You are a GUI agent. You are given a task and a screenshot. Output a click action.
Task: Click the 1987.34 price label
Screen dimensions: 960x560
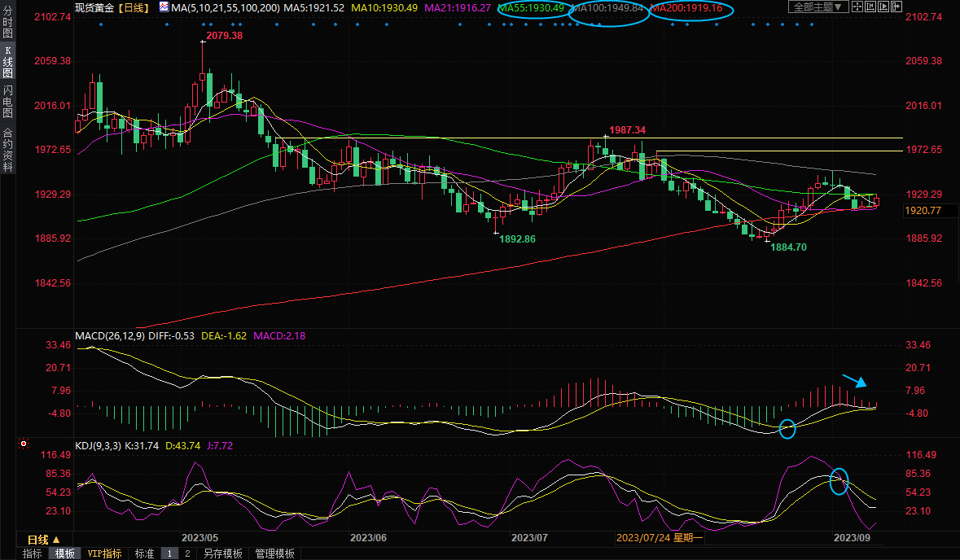coord(627,129)
